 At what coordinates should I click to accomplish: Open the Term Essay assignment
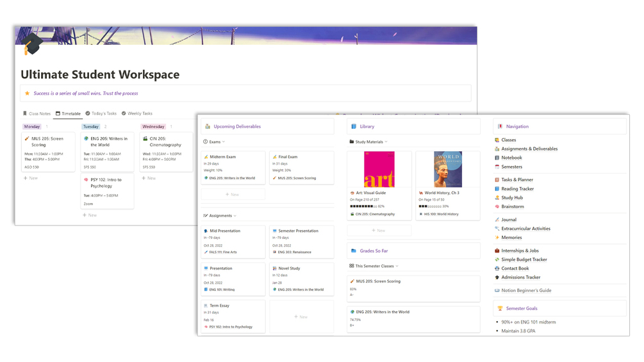point(233,317)
